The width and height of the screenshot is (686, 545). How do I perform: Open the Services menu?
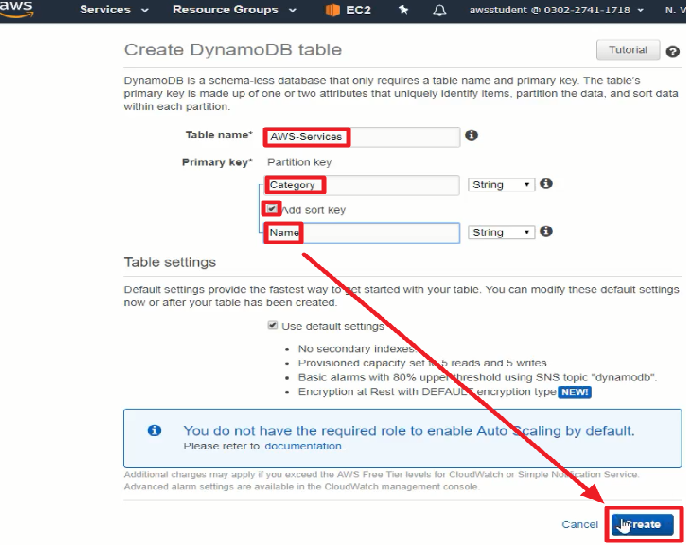114,10
